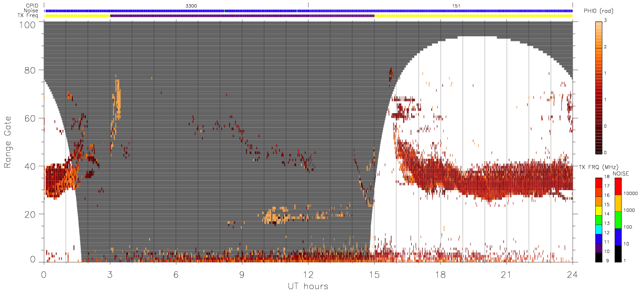The height and width of the screenshot is (297, 644).
Task: Pick the cyan 12-13 MHz TX FRQ swatch
Action: click(598, 229)
